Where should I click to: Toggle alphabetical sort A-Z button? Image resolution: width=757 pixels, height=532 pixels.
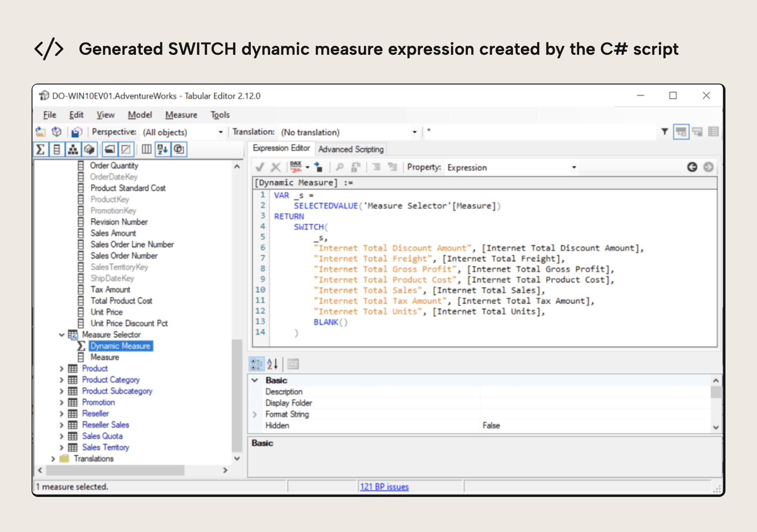click(x=162, y=149)
